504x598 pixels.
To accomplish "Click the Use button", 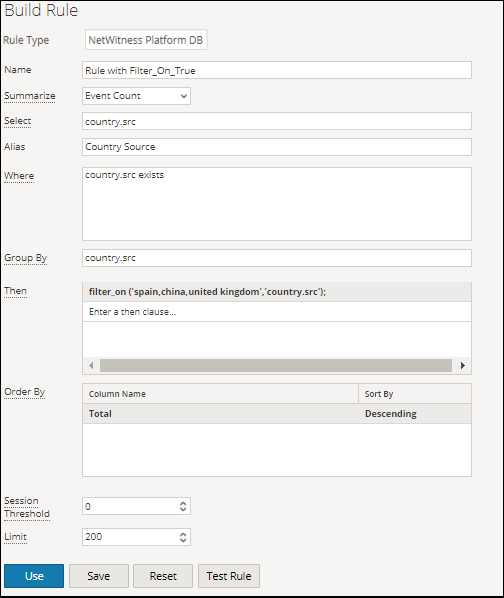I will [x=34, y=576].
